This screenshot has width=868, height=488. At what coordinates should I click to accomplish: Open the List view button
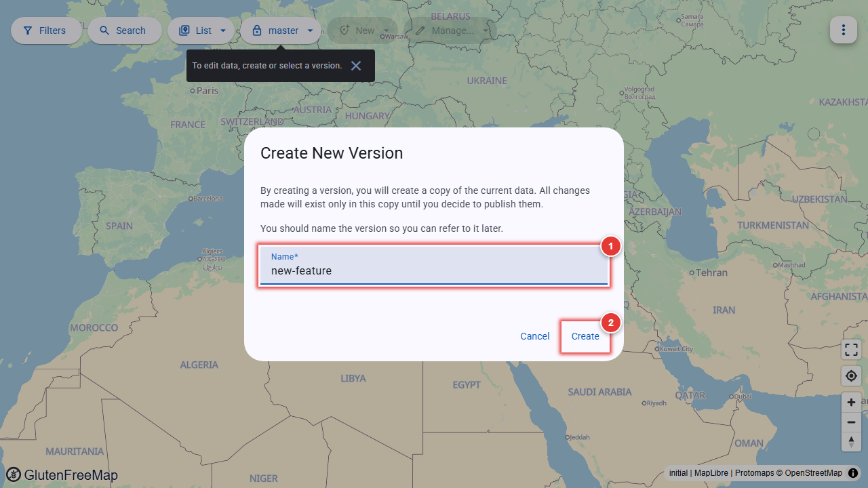(196, 30)
